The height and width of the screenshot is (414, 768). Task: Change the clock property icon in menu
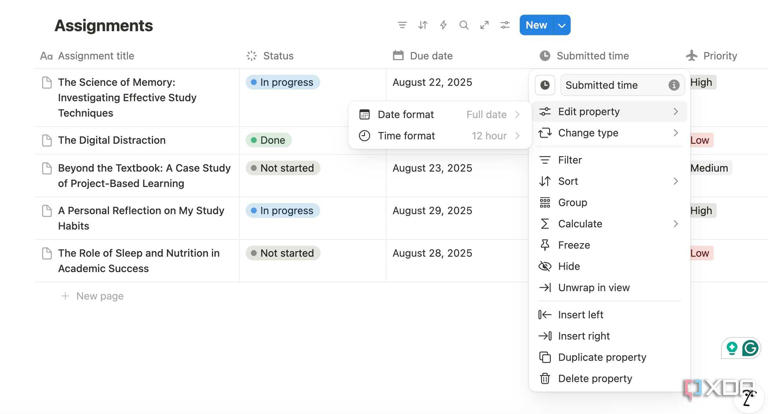click(x=545, y=85)
